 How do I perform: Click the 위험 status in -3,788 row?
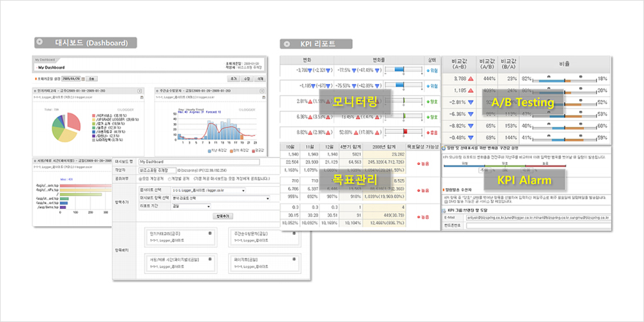[x=431, y=71]
